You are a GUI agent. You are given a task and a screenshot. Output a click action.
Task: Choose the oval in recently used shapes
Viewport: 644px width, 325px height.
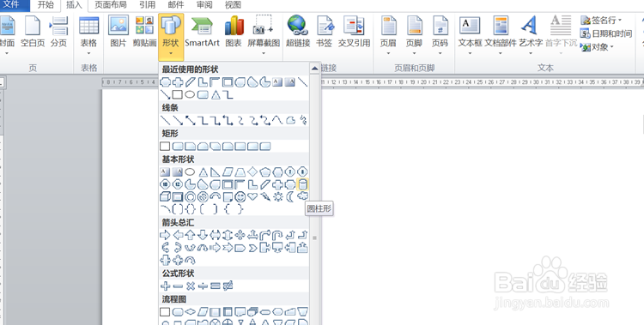click(x=190, y=95)
